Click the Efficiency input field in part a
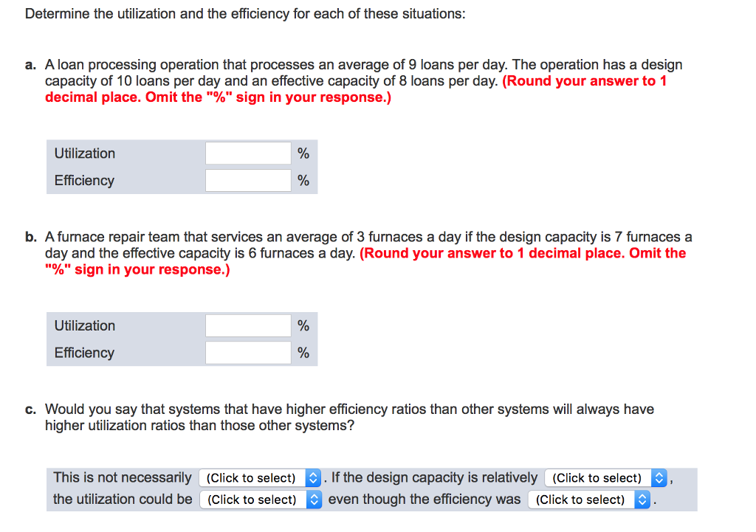 click(247, 180)
